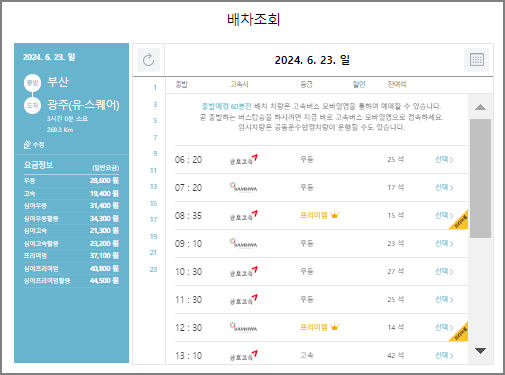Image resolution: width=505 pixels, height=375 pixels.
Task: Click 금호고속 logo on 06:20 row
Action: (x=244, y=160)
